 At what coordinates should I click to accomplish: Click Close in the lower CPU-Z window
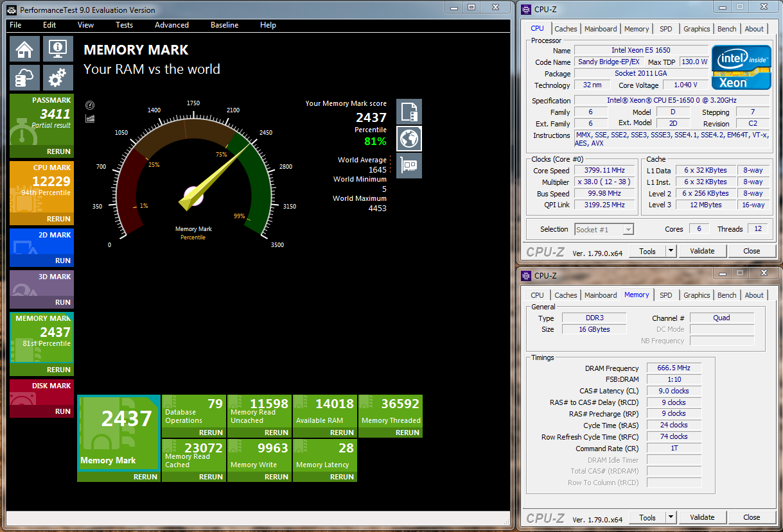coord(752,517)
